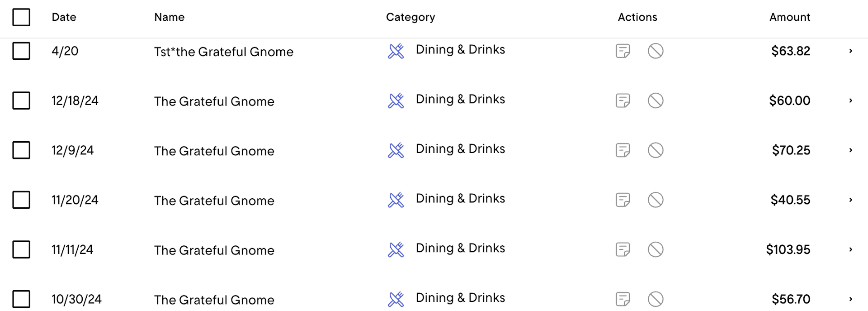The height and width of the screenshot is (311, 868).
Task: Ignore the $63.82 Tst*the Grateful Gnome transaction
Action: [655, 51]
